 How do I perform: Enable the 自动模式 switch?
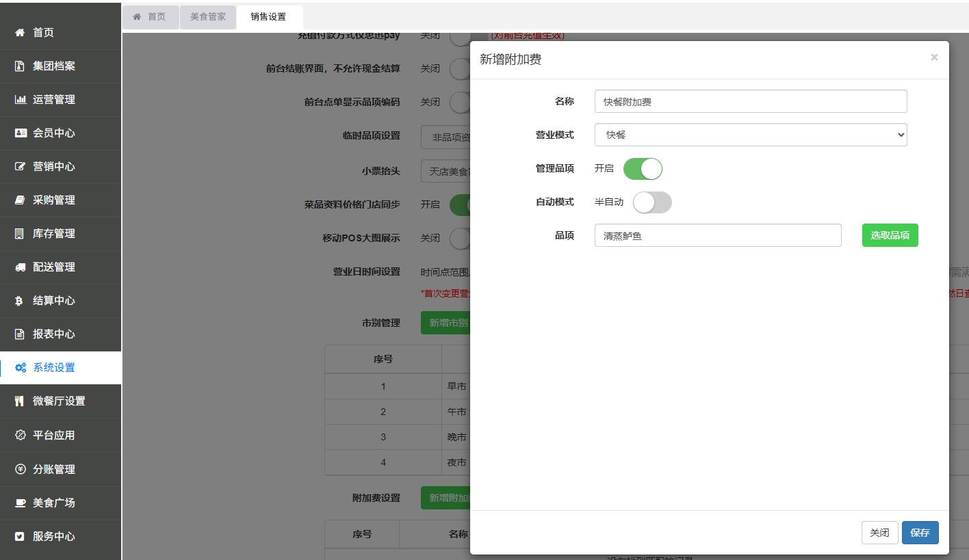pos(652,202)
